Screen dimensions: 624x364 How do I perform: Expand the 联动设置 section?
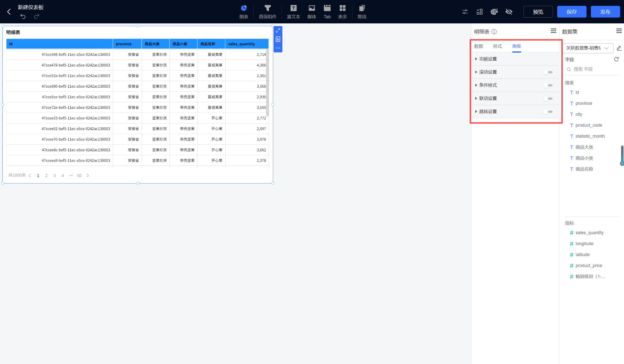pyautogui.click(x=487, y=98)
